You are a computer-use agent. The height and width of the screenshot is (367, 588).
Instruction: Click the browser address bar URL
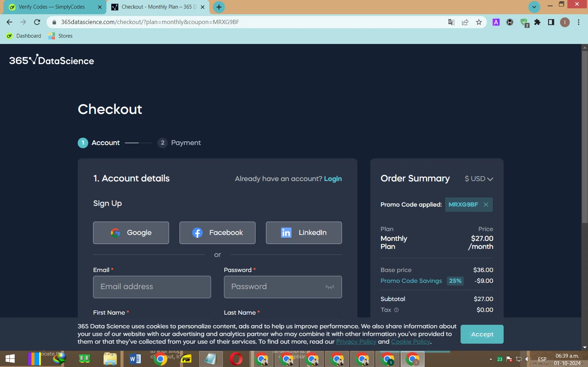150,22
